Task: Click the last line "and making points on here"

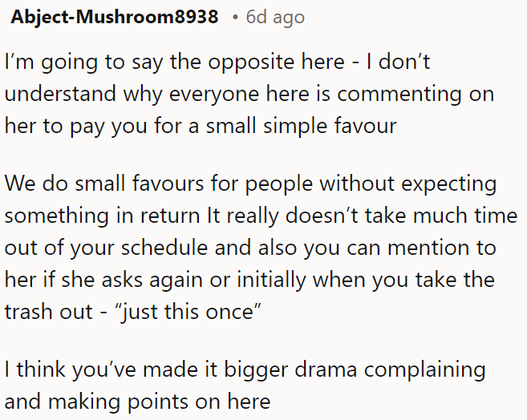Action: (x=137, y=402)
